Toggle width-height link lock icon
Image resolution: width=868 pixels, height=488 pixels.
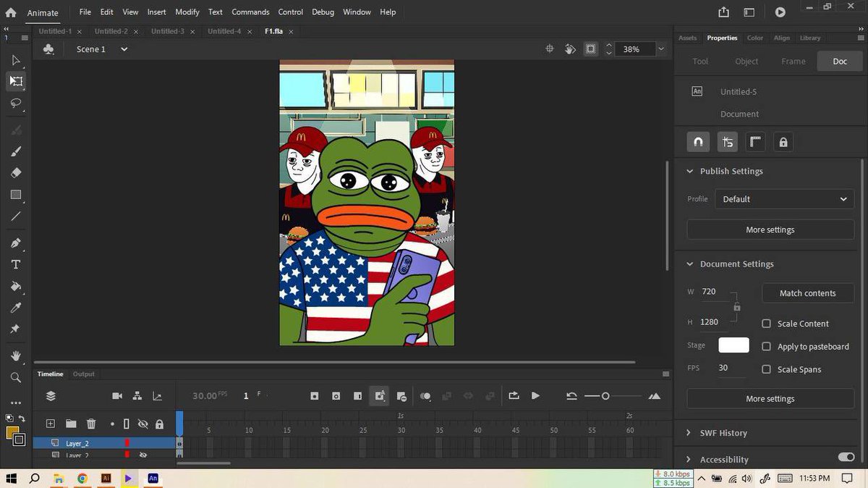coord(736,307)
